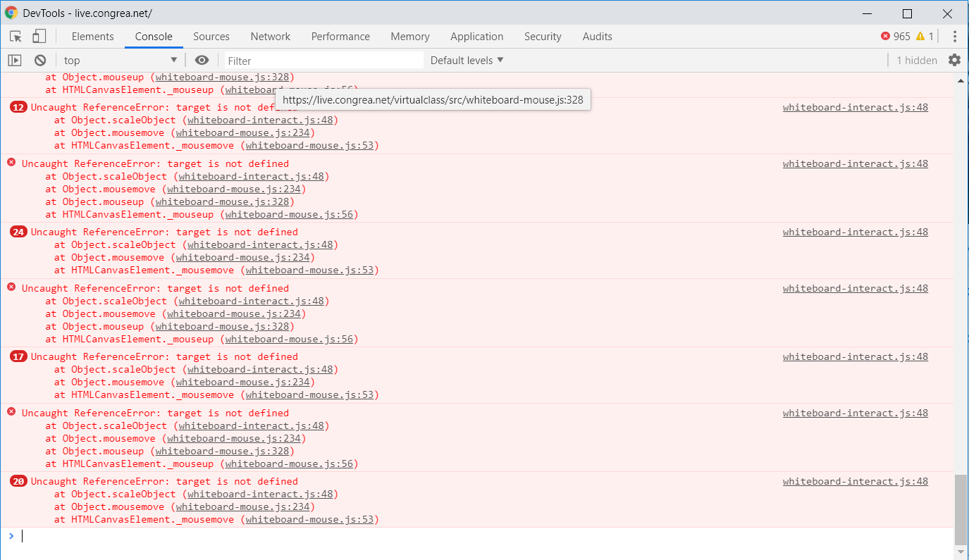This screenshot has height=560, width=969.
Task: Open the customize DevTools three-dot menu
Action: (x=956, y=36)
